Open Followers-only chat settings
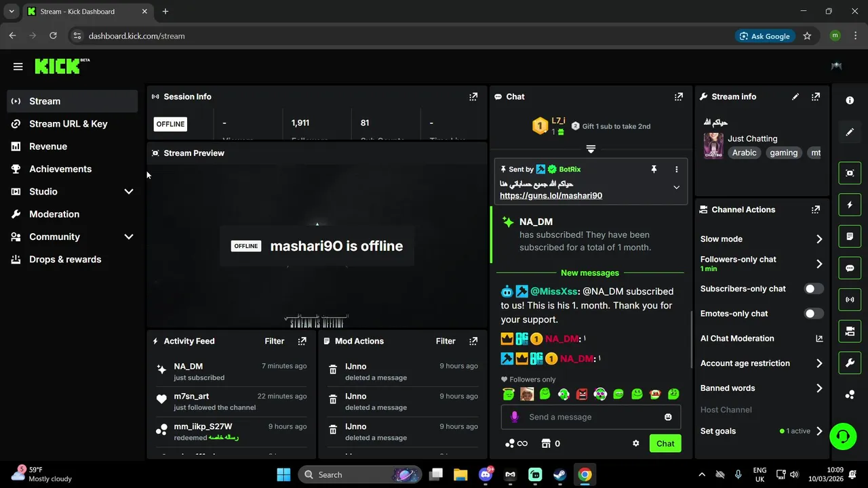The width and height of the screenshot is (868, 488). pyautogui.click(x=762, y=264)
